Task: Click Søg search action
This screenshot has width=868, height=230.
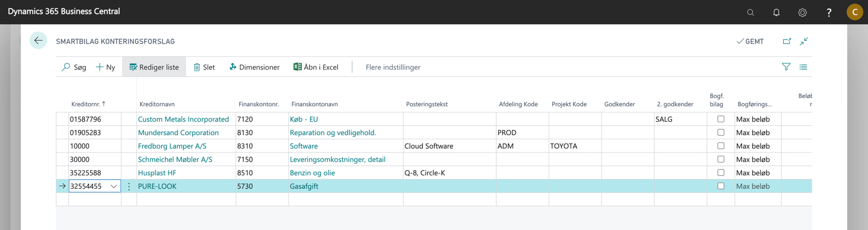Action: point(74,67)
